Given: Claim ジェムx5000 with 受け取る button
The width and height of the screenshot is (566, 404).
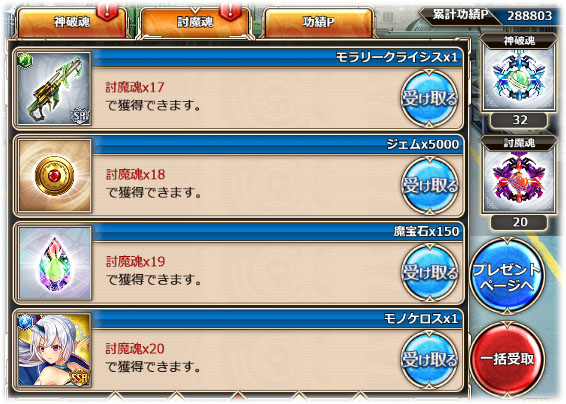Looking at the screenshot, I should [429, 186].
